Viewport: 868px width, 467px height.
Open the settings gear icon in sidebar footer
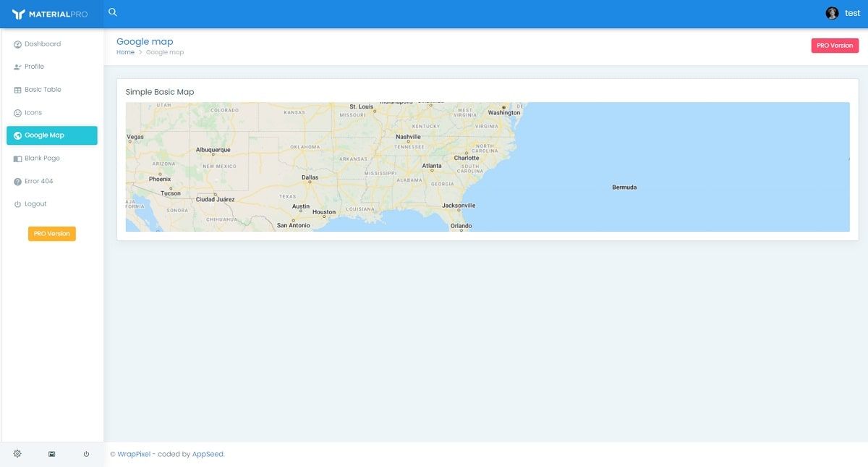click(x=17, y=454)
